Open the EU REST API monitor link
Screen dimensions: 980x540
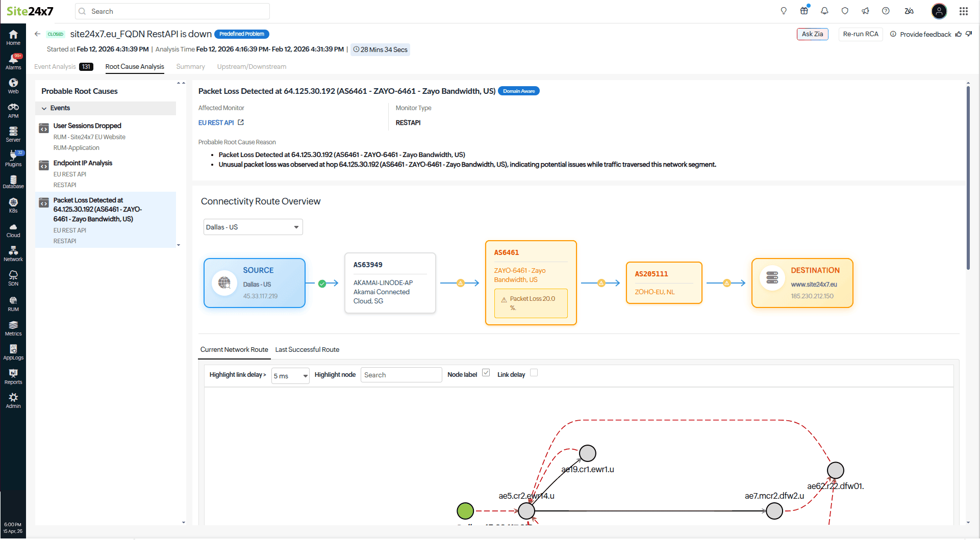[x=216, y=122]
